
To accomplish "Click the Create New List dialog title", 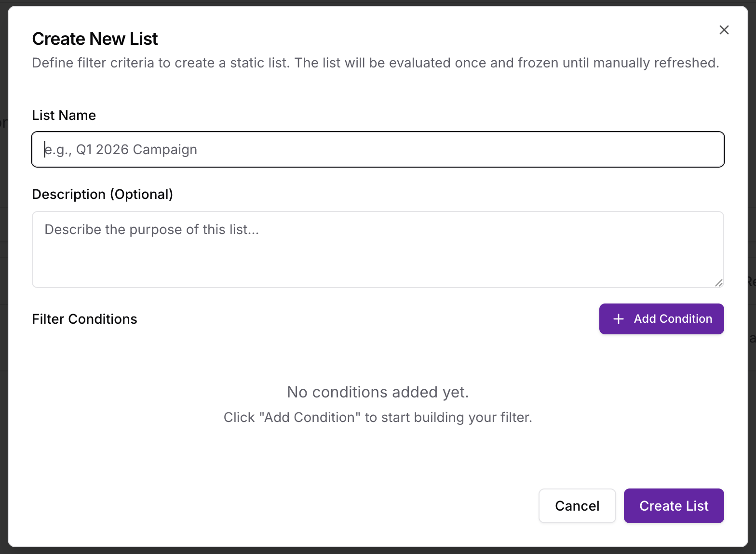I will [94, 39].
